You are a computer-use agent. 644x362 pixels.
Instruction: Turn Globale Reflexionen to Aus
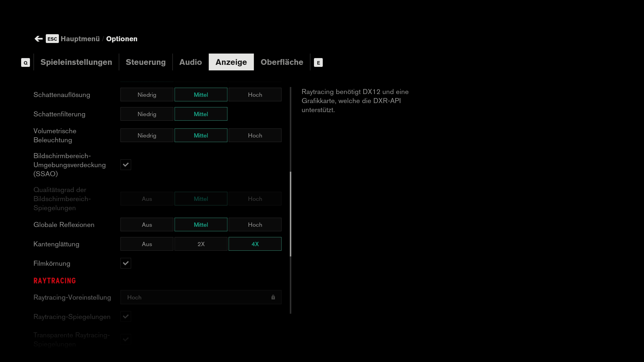[147, 225]
